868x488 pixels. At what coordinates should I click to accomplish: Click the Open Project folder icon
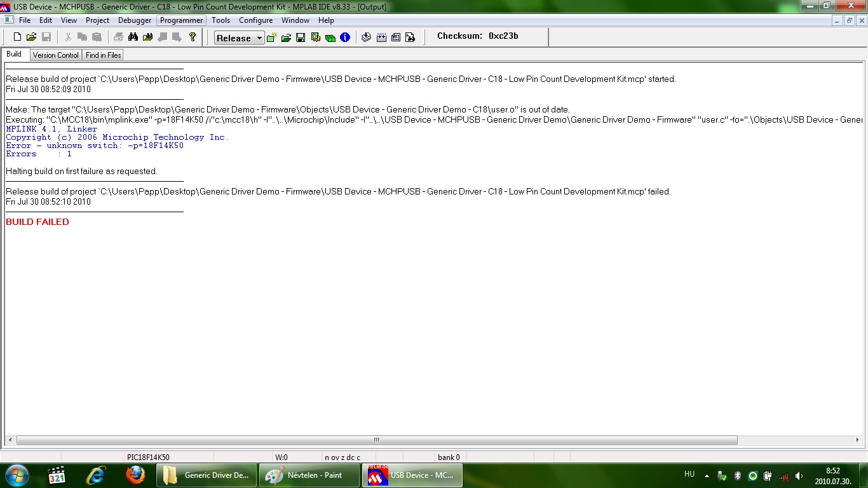pyautogui.click(x=287, y=37)
